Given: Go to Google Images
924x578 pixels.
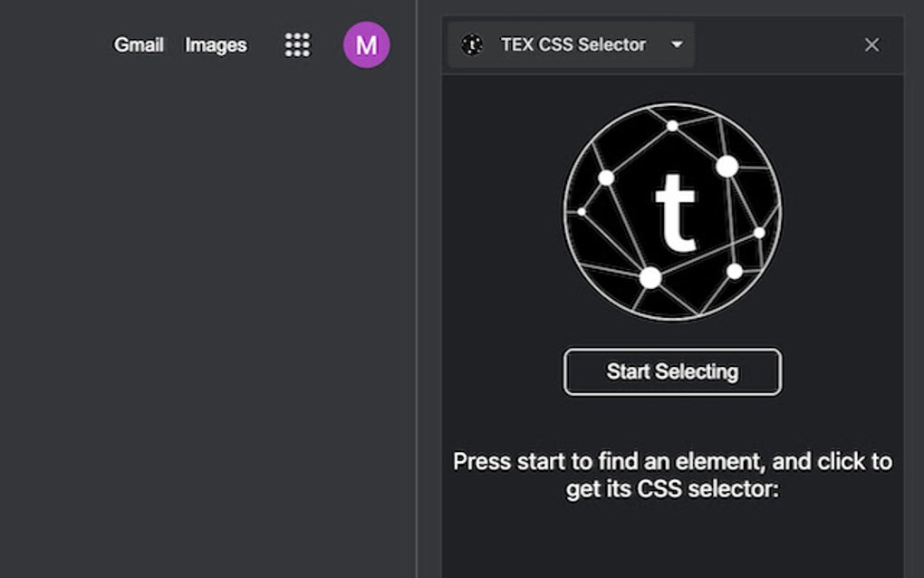Looking at the screenshot, I should (216, 44).
